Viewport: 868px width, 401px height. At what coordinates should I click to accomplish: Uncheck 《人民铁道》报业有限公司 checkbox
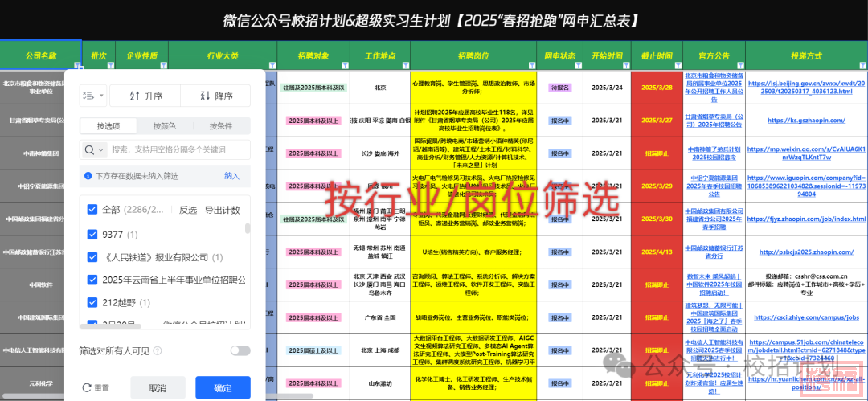[93, 257]
